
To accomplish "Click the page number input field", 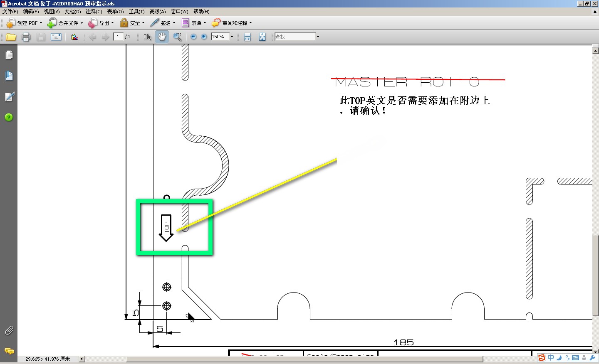I will (118, 37).
